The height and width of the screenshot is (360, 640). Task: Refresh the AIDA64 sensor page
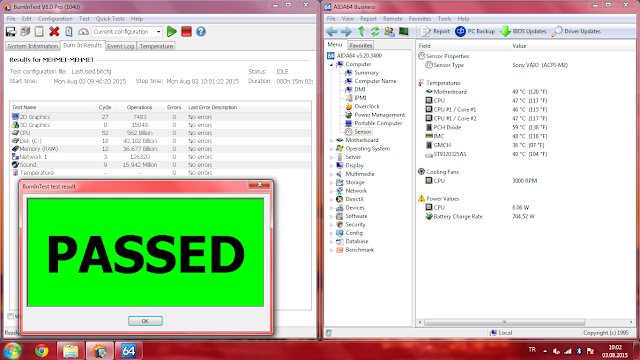[x=375, y=31]
